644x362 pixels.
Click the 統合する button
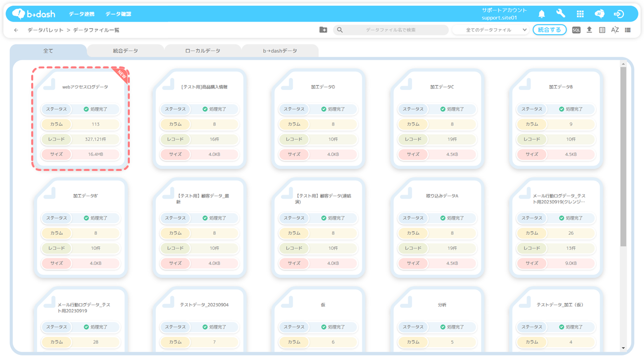point(549,30)
